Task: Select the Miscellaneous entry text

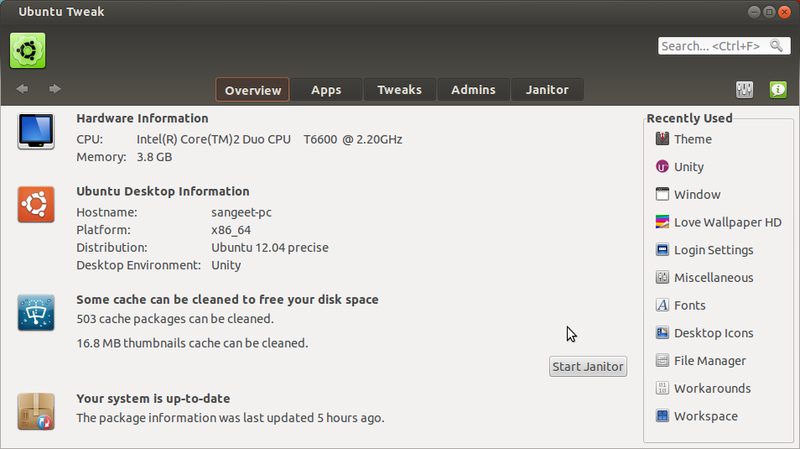Action: 713,278
